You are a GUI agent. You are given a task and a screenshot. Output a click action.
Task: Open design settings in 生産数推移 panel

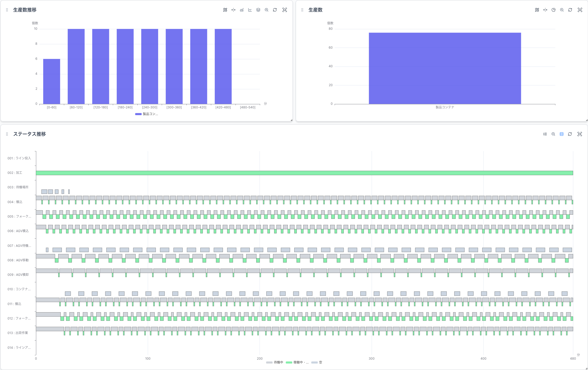(x=225, y=10)
